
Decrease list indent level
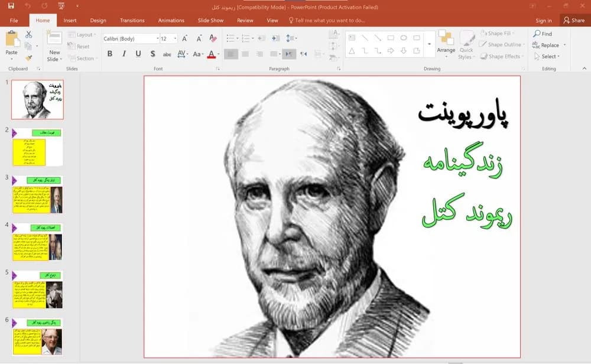261,38
